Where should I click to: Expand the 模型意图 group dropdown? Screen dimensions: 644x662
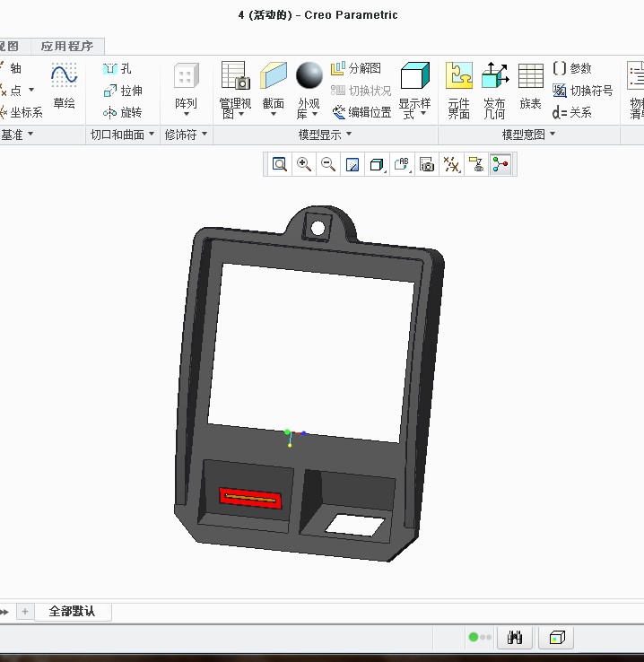click(x=528, y=135)
